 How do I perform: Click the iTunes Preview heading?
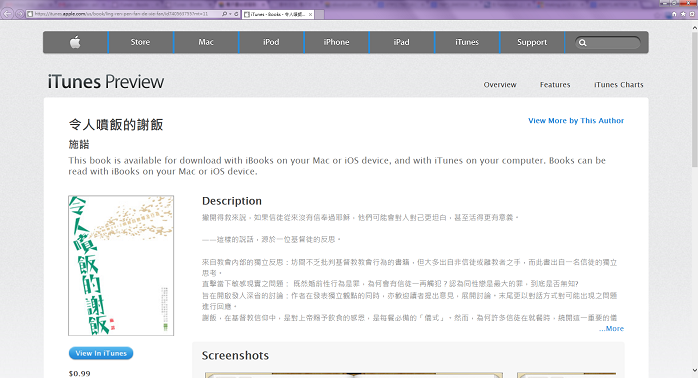pos(106,82)
